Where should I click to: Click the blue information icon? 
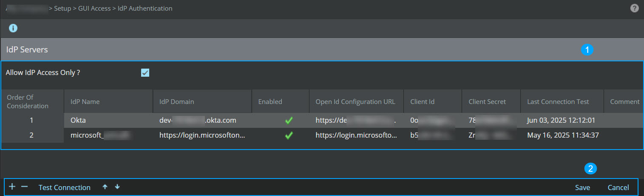point(13,29)
